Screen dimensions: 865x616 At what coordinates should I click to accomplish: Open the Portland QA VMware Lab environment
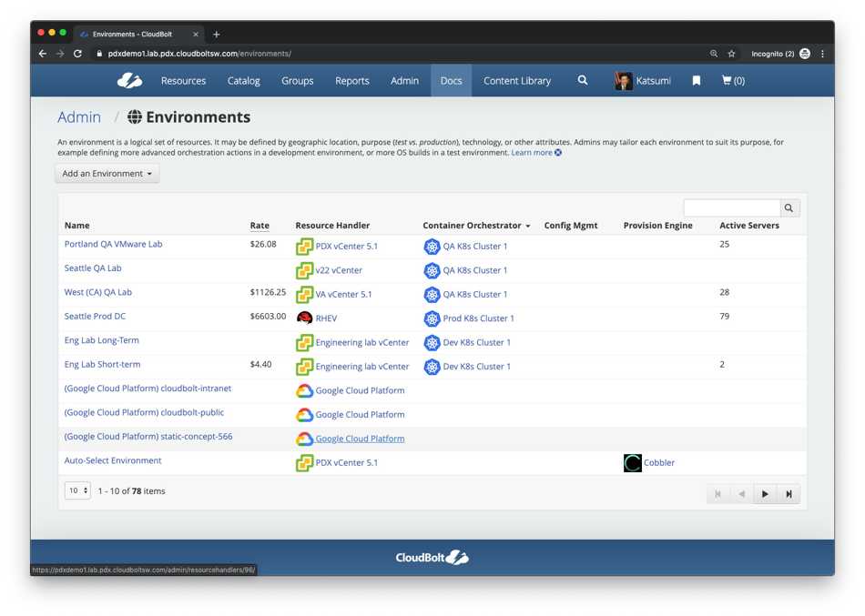(113, 244)
